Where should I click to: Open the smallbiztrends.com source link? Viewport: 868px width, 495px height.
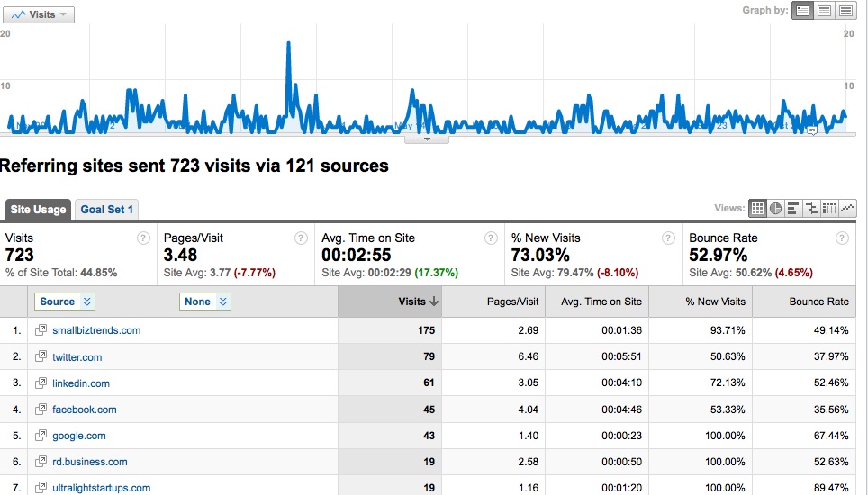pyautogui.click(x=96, y=330)
